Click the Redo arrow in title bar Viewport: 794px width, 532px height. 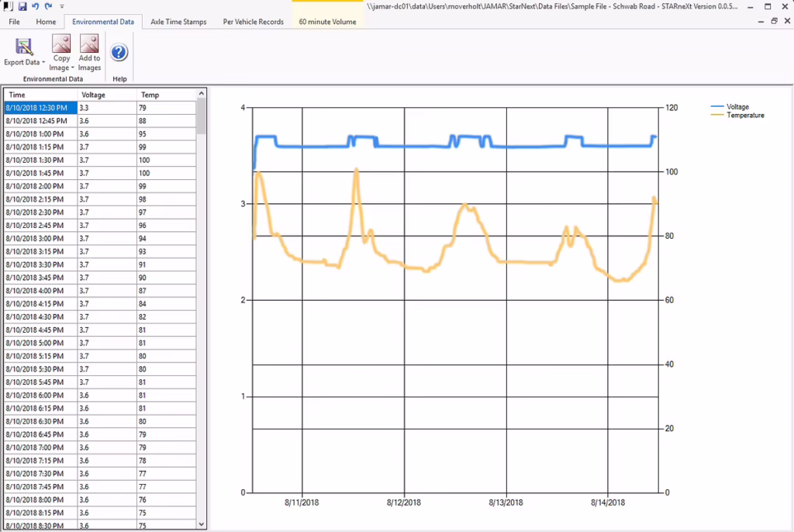coord(48,6)
